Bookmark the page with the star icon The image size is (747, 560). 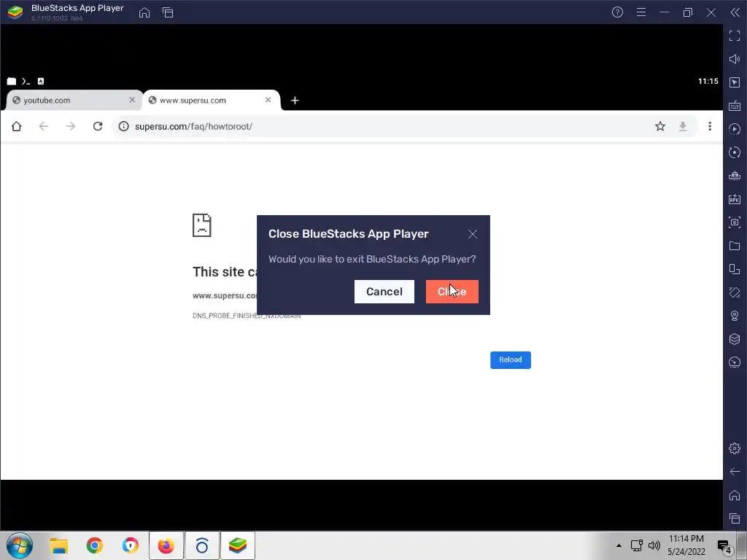click(x=659, y=126)
